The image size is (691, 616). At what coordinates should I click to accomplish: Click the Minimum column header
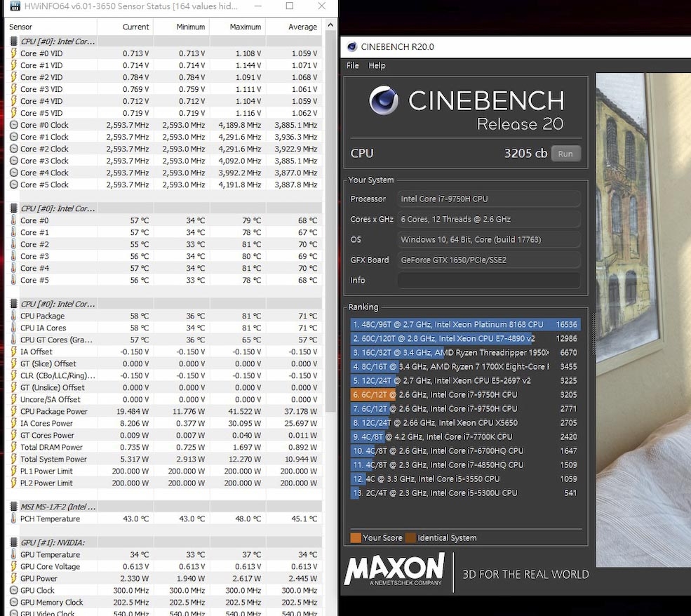click(181, 27)
